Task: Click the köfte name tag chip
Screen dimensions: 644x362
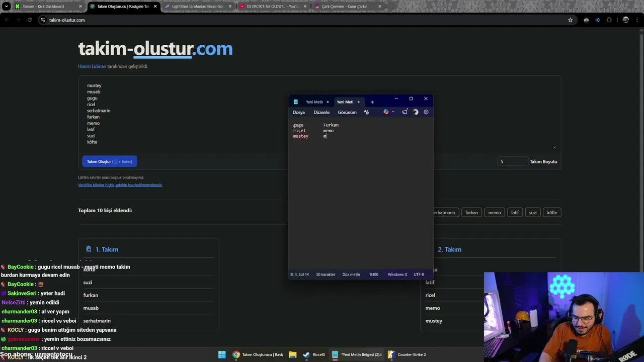Action: tap(552, 213)
